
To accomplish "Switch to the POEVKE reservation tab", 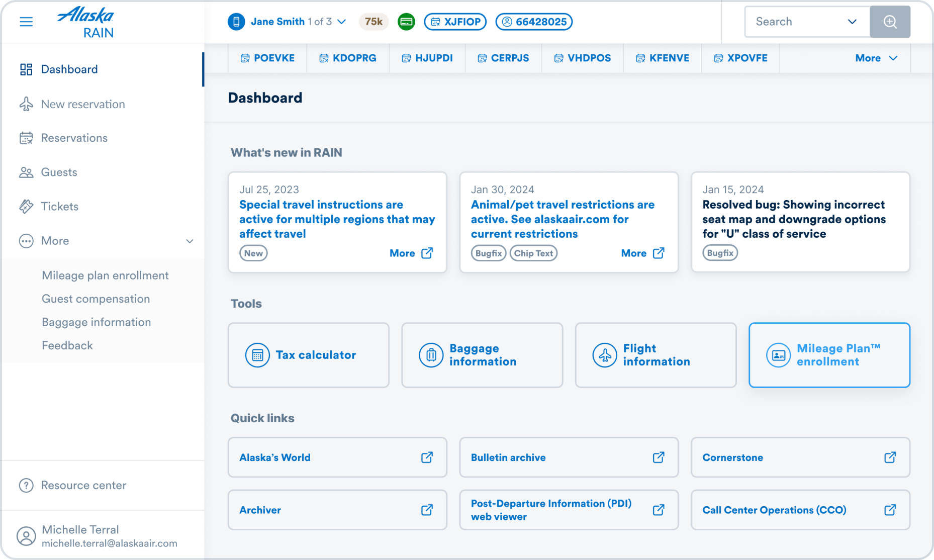I will tap(267, 58).
